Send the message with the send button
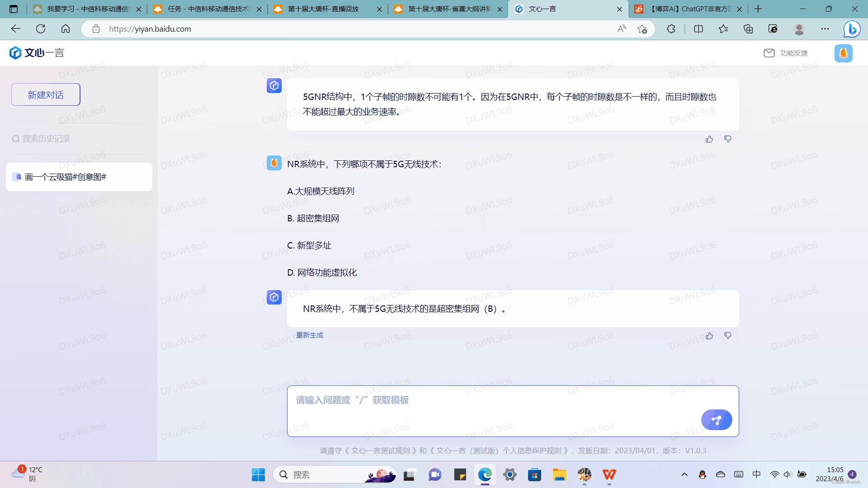This screenshot has width=868, height=488. [717, 420]
